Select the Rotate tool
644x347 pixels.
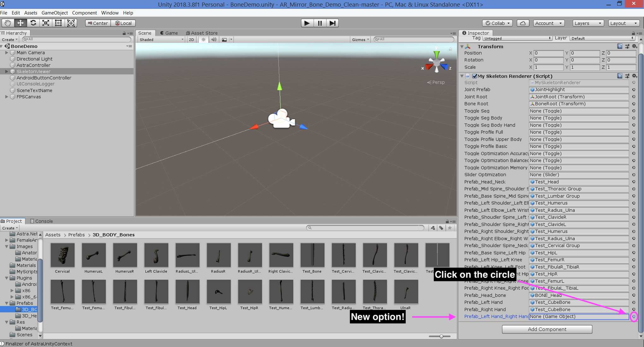(33, 23)
